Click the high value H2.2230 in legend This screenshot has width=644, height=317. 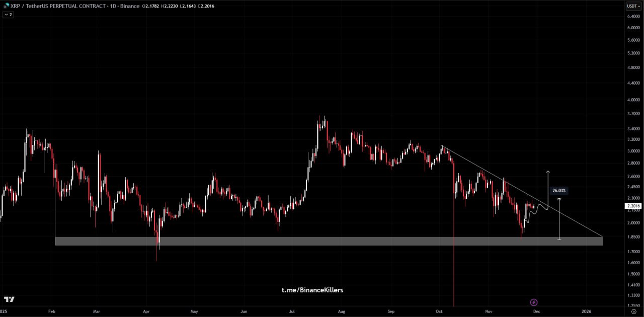(169, 6)
